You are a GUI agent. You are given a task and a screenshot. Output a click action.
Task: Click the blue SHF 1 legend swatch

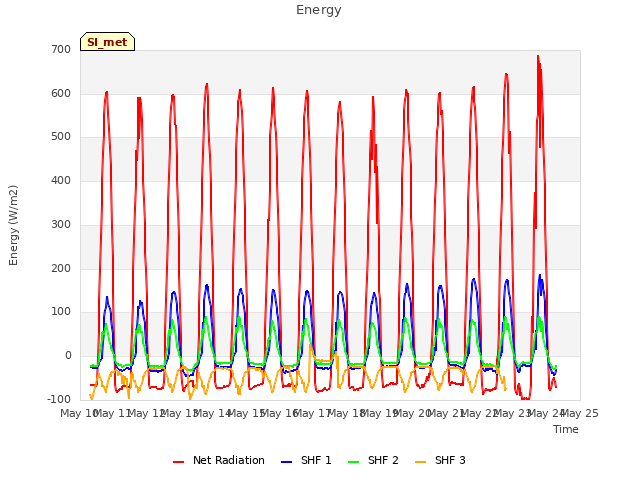coord(287,462)
